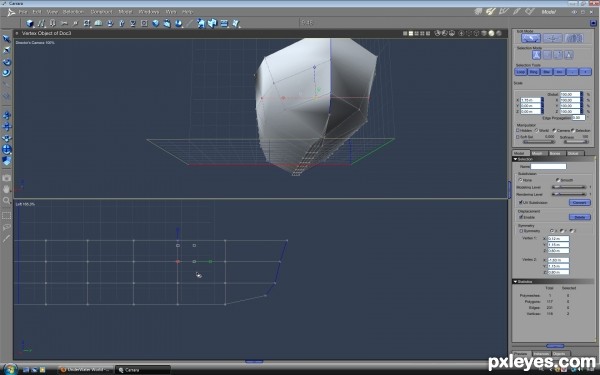Select the magnifier zoom tool in left toolbar

point(7,200)
